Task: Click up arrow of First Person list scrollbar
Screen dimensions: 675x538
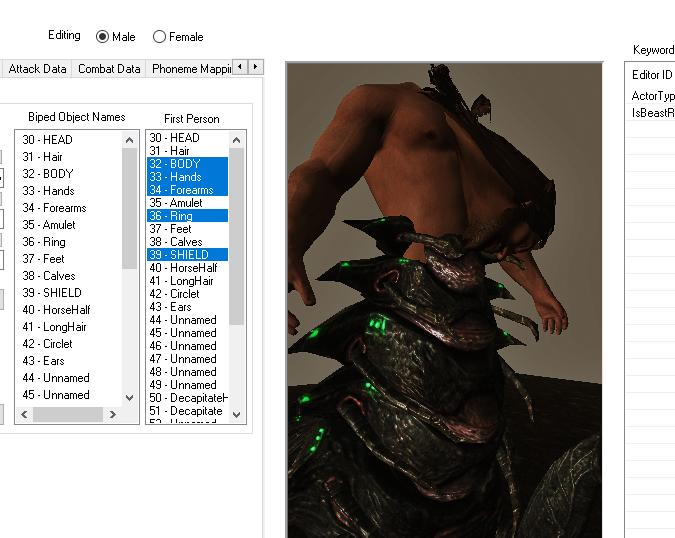Action: pos(236,140)
